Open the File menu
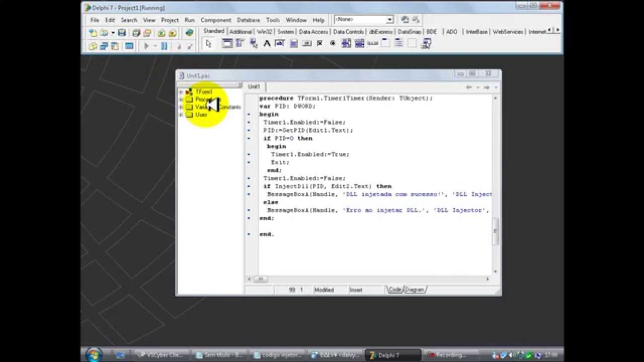The image size is (644, 362). (95, 20)
